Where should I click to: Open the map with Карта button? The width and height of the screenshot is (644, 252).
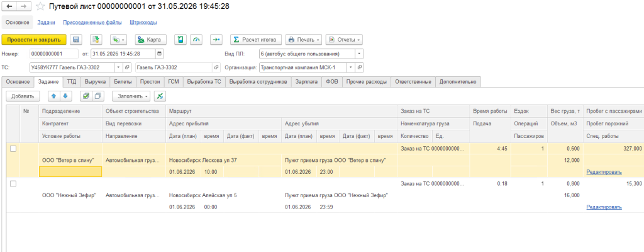click(150, 40)
